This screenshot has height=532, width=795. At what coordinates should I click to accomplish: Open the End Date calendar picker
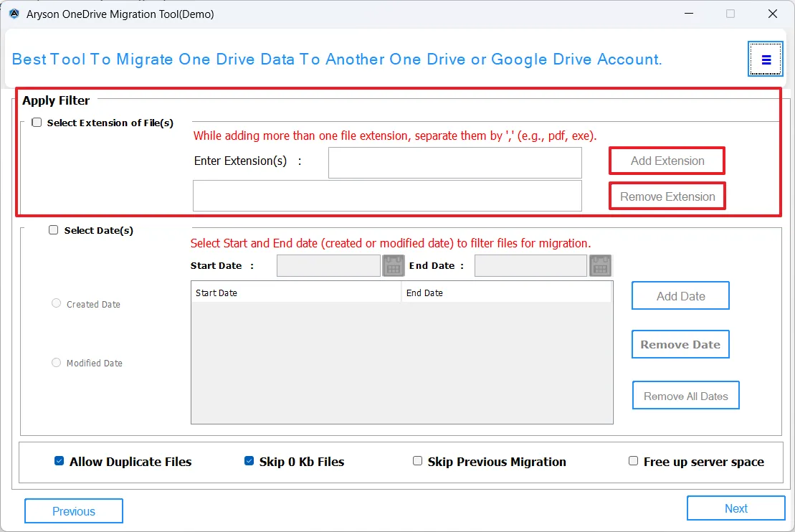click(600, 266)
